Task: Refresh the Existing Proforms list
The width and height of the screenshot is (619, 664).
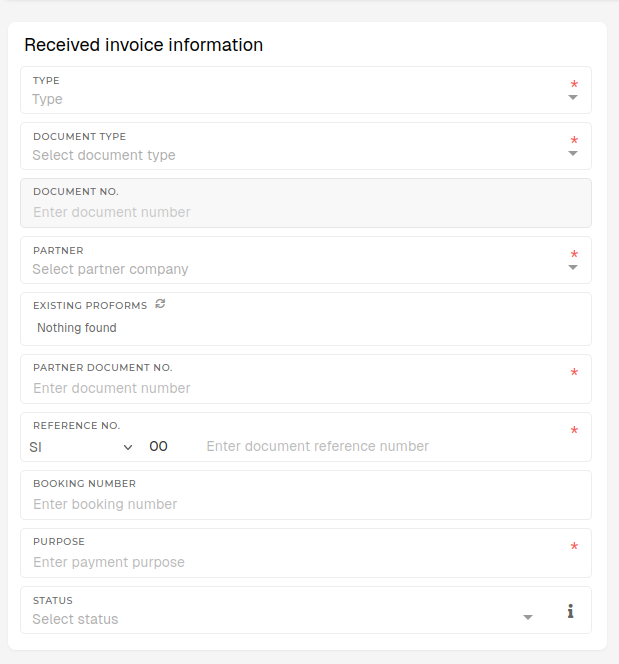Action: [160, 304]
